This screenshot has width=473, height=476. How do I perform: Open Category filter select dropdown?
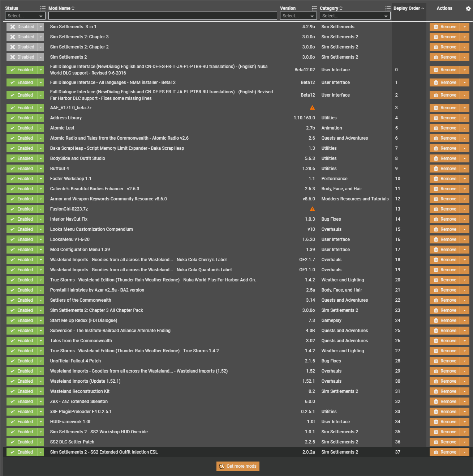[x=355, y=16]
